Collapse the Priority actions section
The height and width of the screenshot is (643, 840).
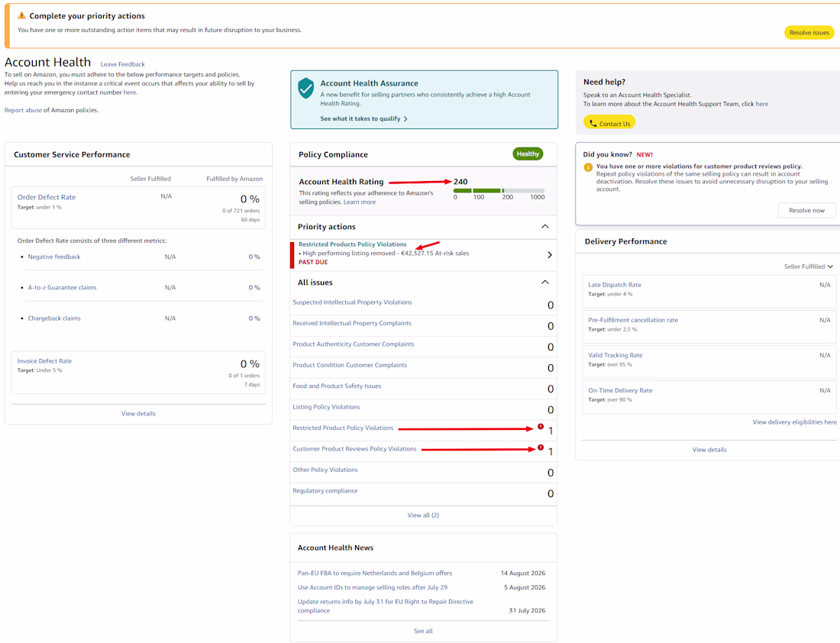pos(544,226)
